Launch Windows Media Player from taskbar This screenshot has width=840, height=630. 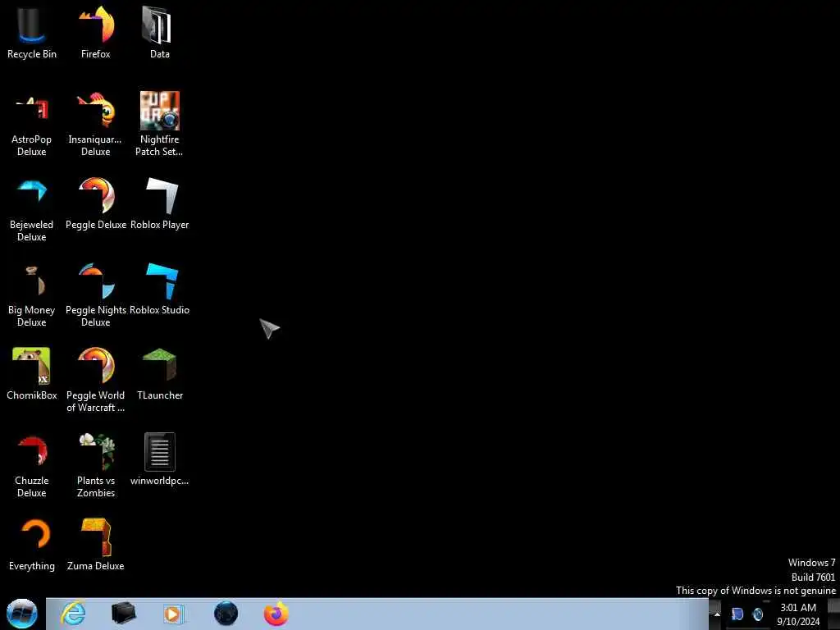(174, 614)
